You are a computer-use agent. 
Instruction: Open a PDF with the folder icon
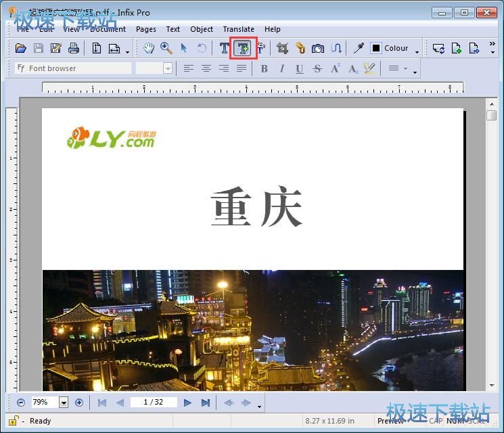click(x=21, y=49)
